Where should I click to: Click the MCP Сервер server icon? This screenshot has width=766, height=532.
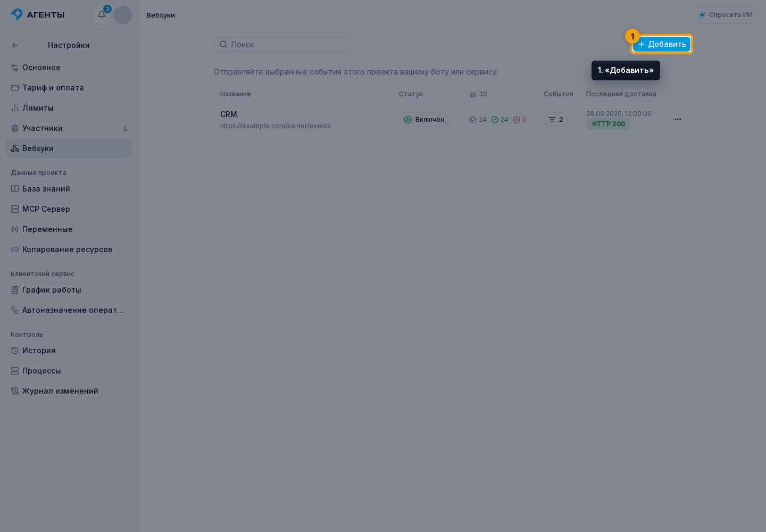[x=15, y=209]
